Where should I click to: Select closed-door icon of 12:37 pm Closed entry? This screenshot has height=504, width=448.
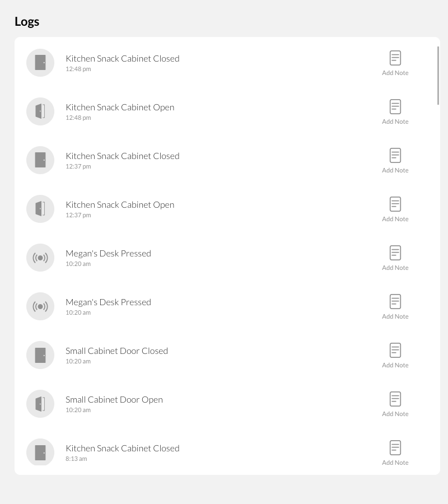tap(40, 160)
